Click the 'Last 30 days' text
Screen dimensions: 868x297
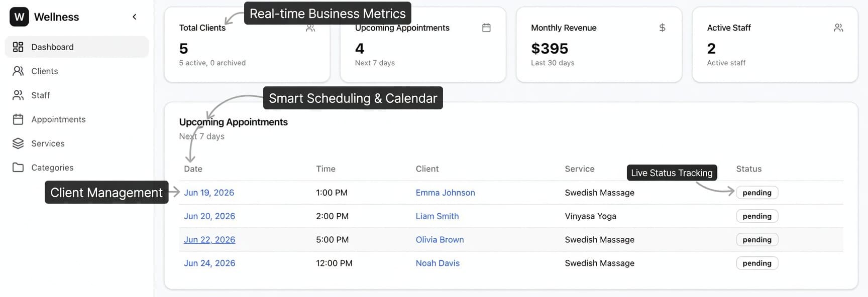coord(553,63)
